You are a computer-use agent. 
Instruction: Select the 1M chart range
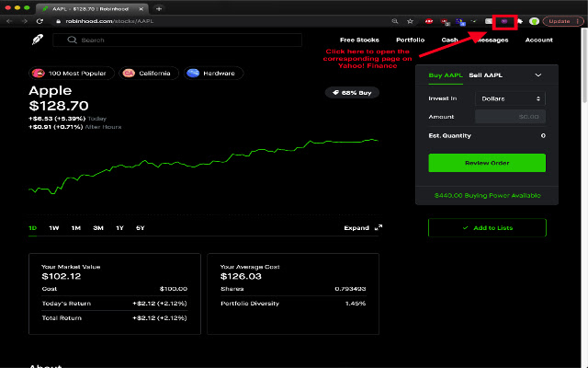[x=76, y=228]
